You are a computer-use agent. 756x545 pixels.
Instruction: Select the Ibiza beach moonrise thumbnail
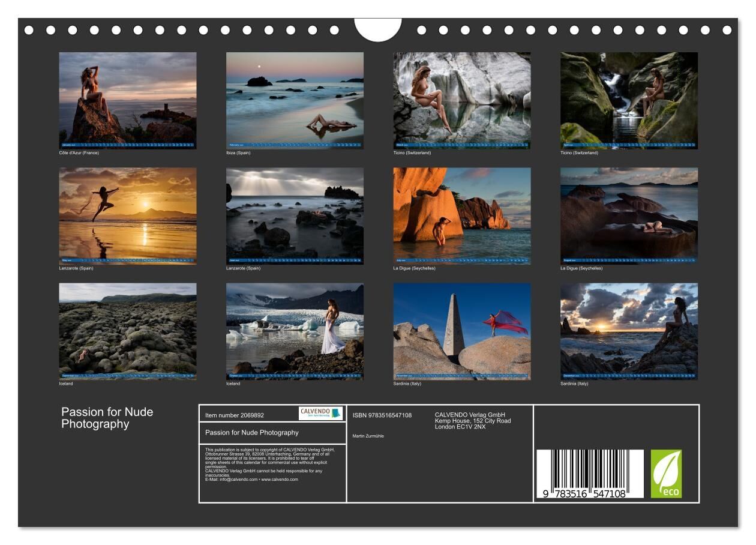pyautogui.click(x=295, y=100)
